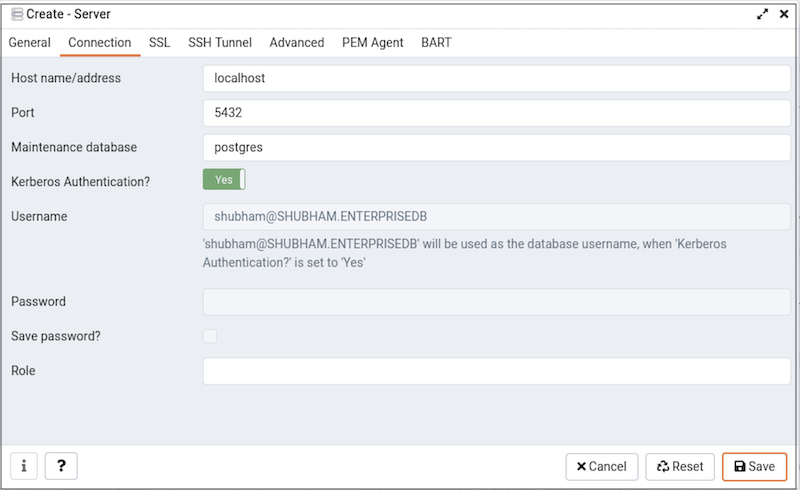
Task: Open the General tab
Action: tap(30, 42)
